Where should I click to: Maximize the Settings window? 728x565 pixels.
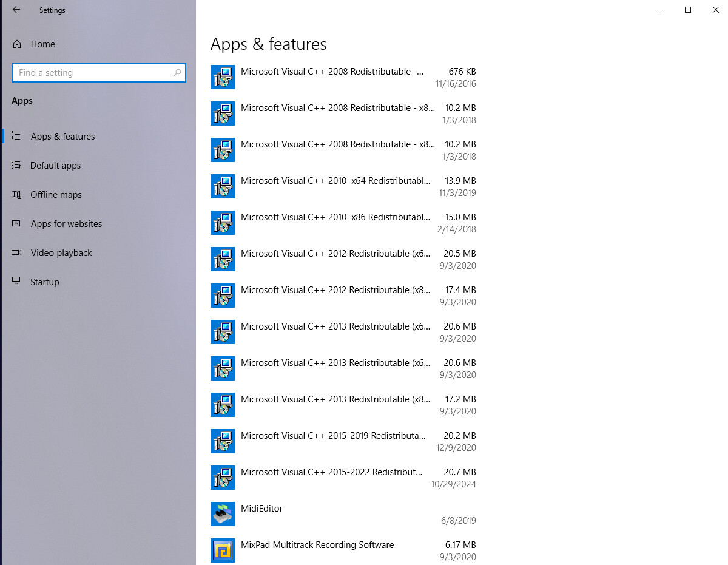688,10
